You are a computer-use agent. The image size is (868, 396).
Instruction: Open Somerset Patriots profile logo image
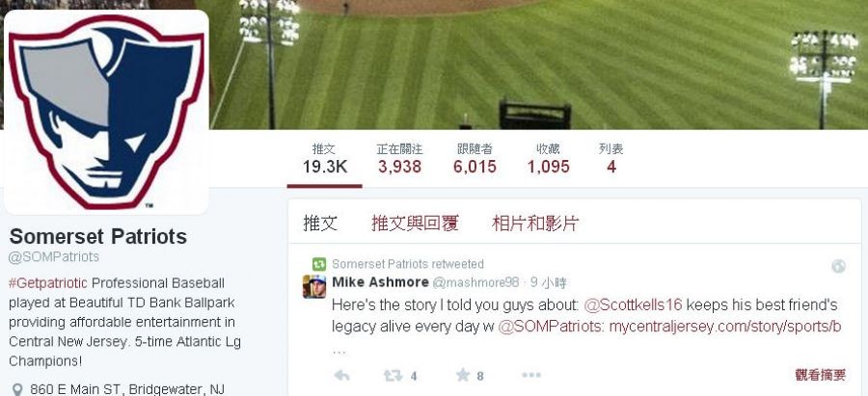pos(106,113)
